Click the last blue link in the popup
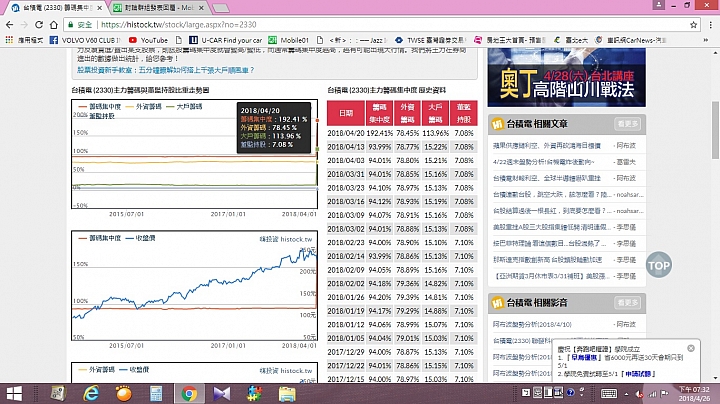The height and width of the screenshot is (404, 720). [638, 374]
